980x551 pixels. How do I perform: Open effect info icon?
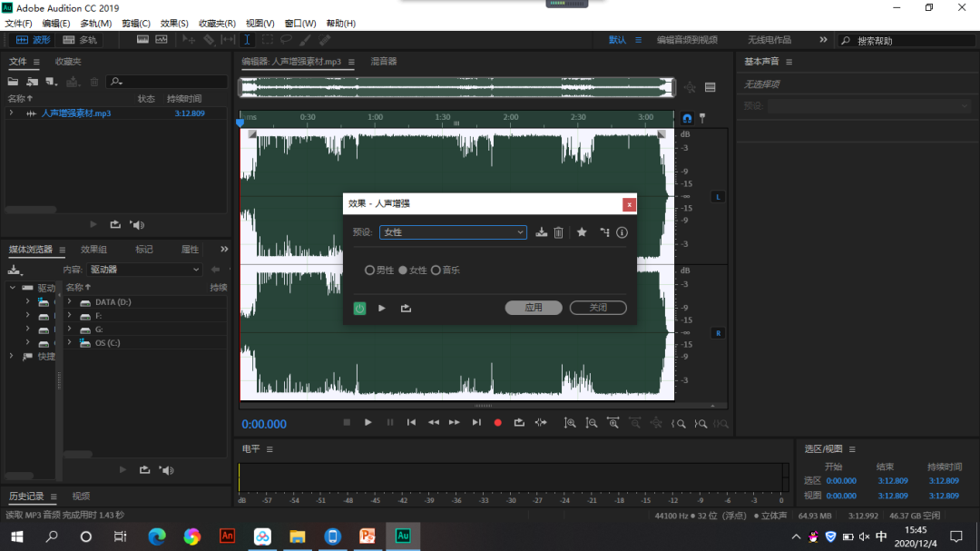622,232
